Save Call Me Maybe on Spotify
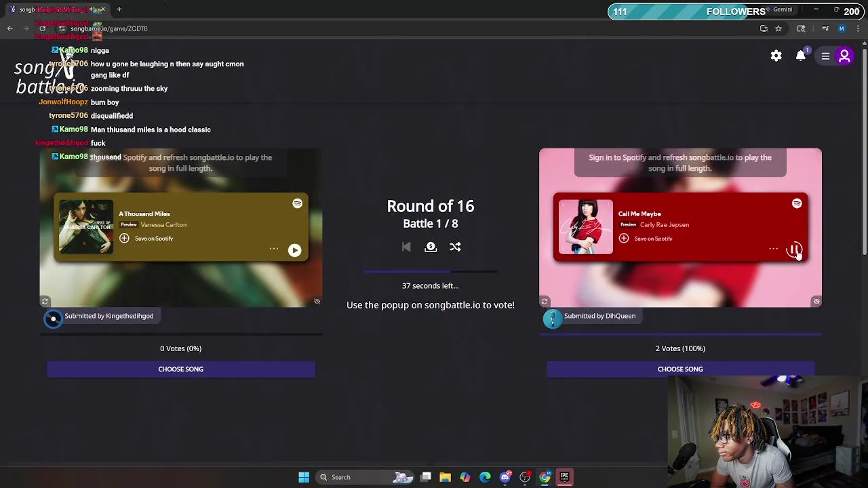 point(646,239)
